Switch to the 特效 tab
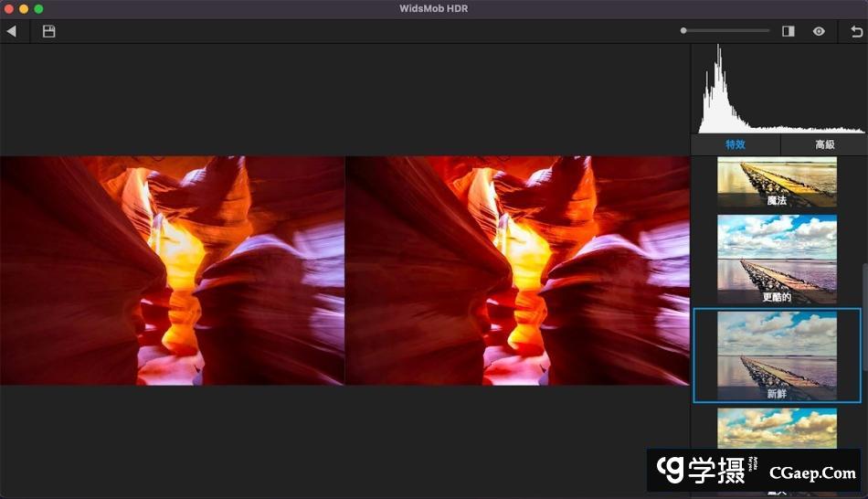The height and width of the screenshot is (499, 868). pos(736,144)
